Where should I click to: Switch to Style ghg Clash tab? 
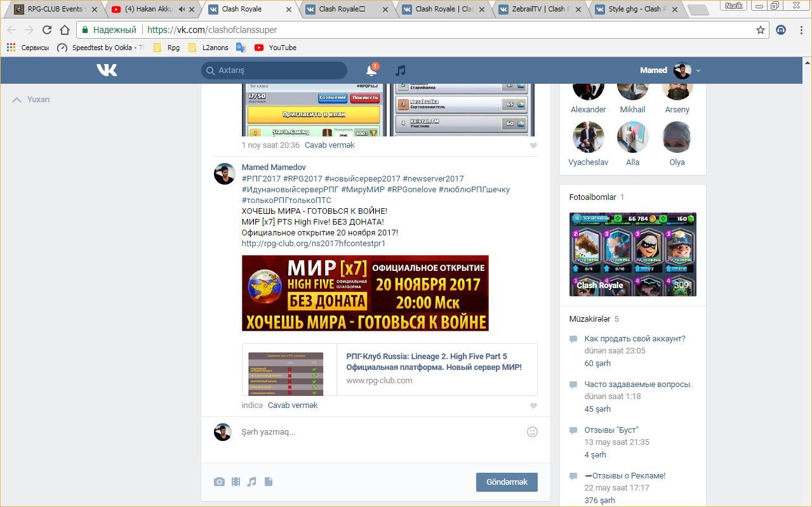tap(635, 10)
